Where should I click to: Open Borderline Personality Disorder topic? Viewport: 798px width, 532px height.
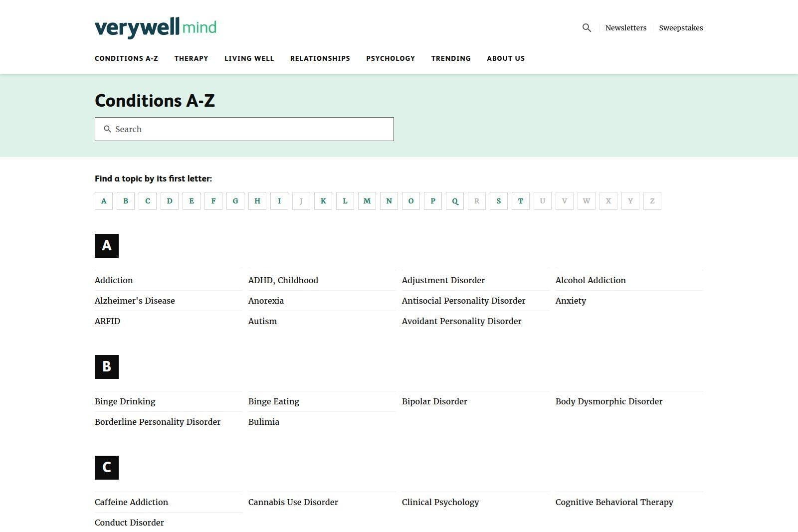pos(158,422)
